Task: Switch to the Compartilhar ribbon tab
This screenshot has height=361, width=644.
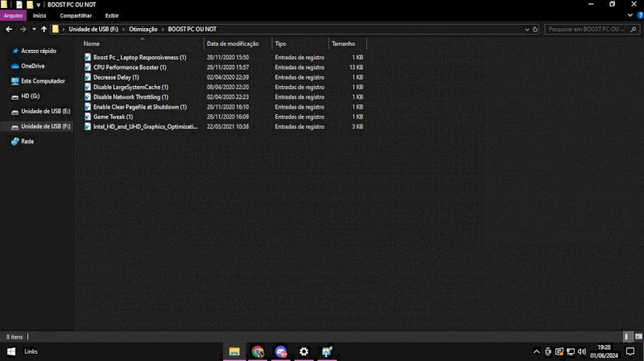Action: 75,15
